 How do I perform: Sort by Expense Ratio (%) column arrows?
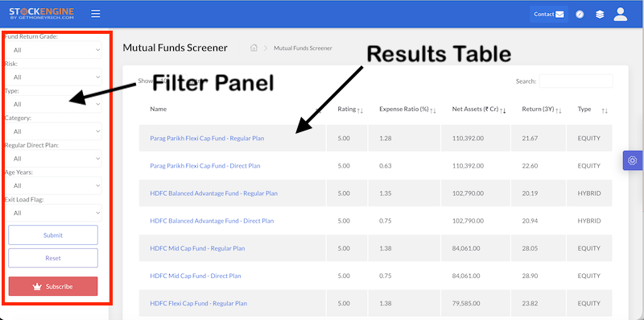(x=433, y=110)
